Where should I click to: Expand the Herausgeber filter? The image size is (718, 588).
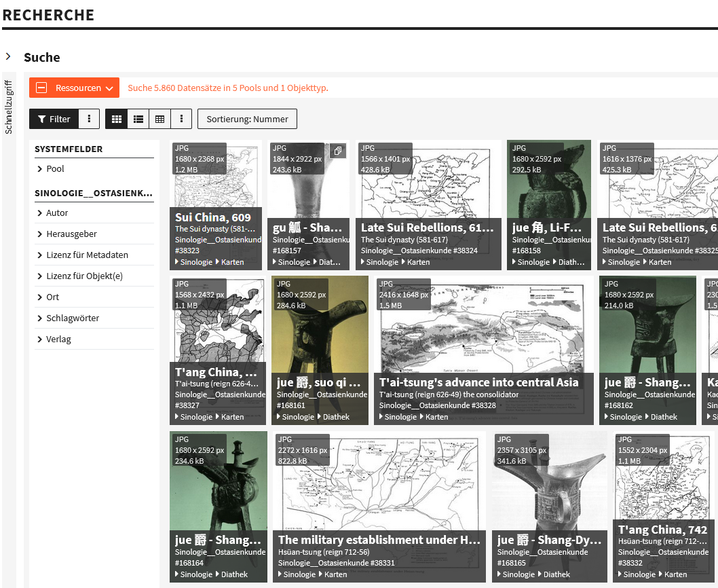[x=71, y=234]
